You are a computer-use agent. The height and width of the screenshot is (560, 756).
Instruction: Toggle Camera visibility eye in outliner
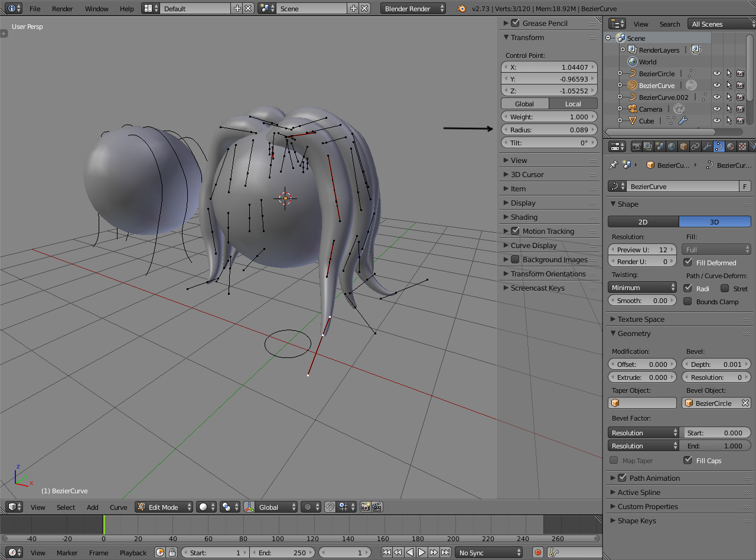717,109
